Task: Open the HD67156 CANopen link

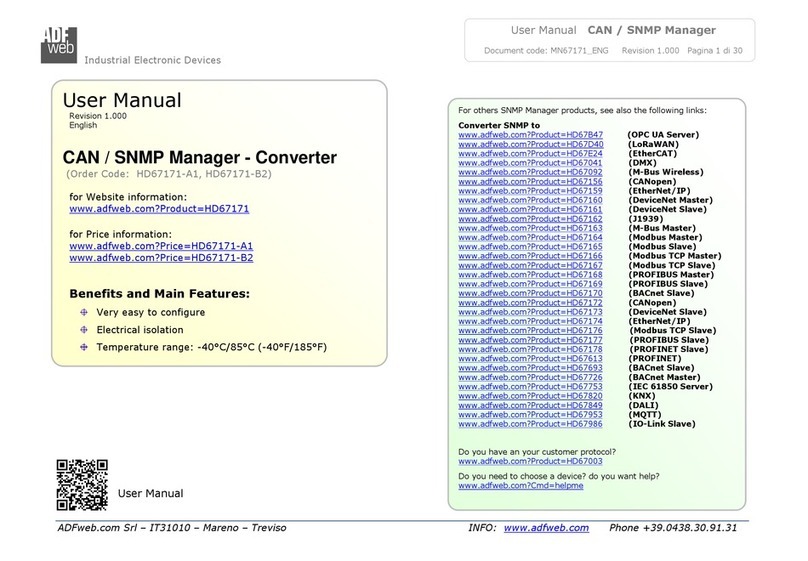Action: point(530,181)
